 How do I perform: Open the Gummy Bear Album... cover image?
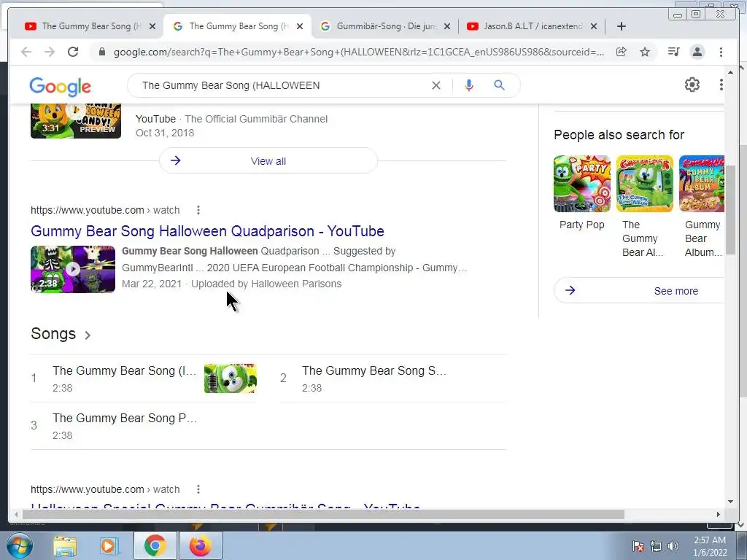[x=701, y=184]
